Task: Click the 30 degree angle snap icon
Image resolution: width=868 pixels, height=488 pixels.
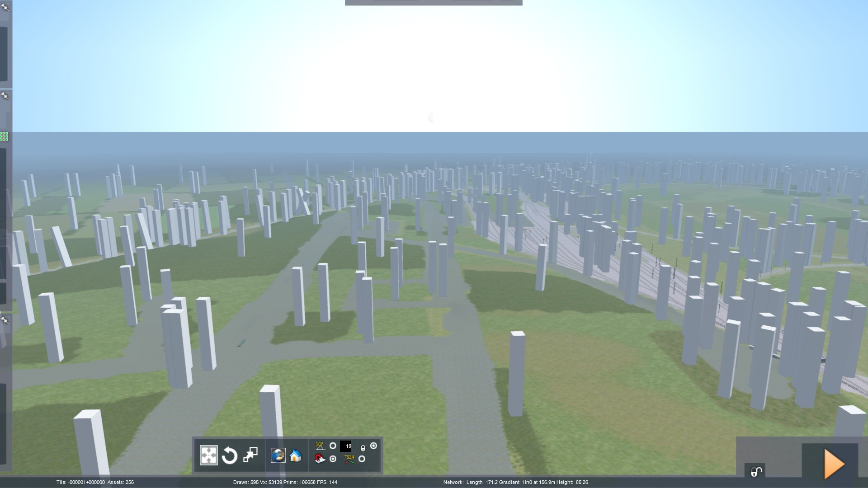Action: pyautogui.click(x=320, y=446)
